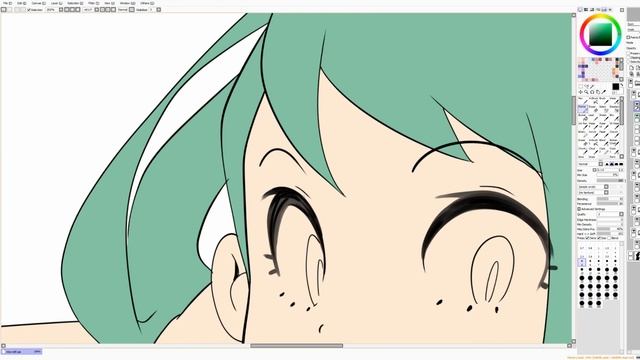Show the color wheel panel icon
Image resolution: width=640 pixels, height=360 pixels.
(580, 10)
